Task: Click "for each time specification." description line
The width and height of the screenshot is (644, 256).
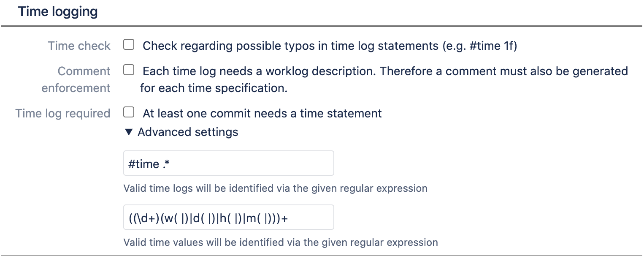Action: (214, 88)
